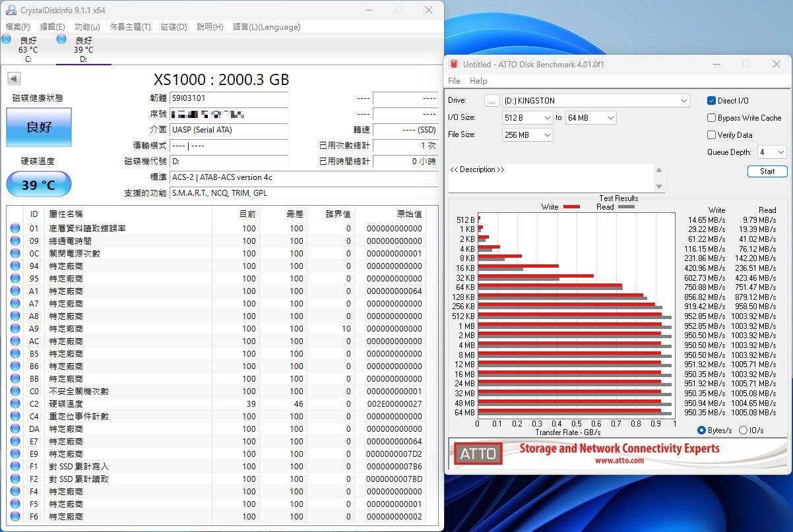
Task: Click the previous disk arrow icon
Action: click(13, 79)
